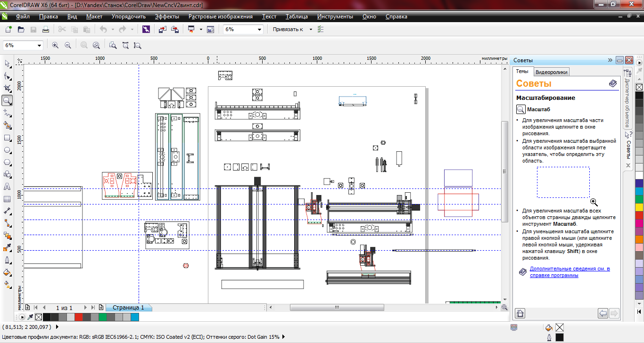The width and height of the screenshot is (644, 343).
Task: Expand the Привязать к snap dropdown
Action: [311, 29]
